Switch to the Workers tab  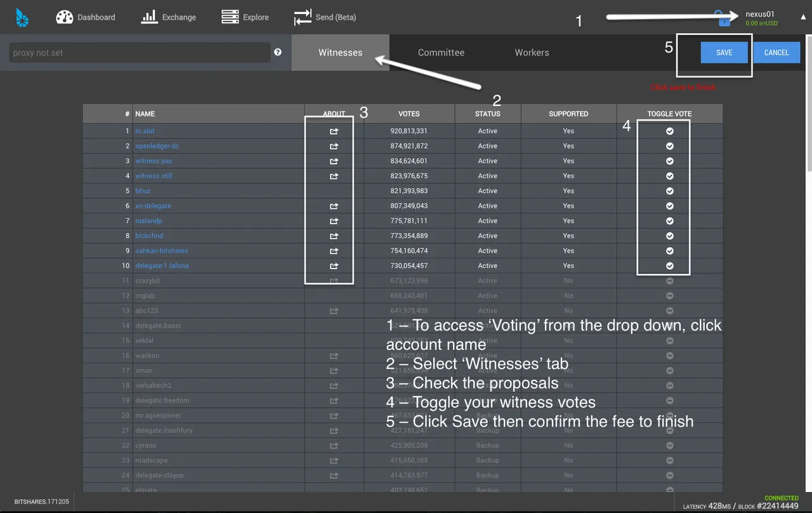pyautogui.click(x=532, y=53)
